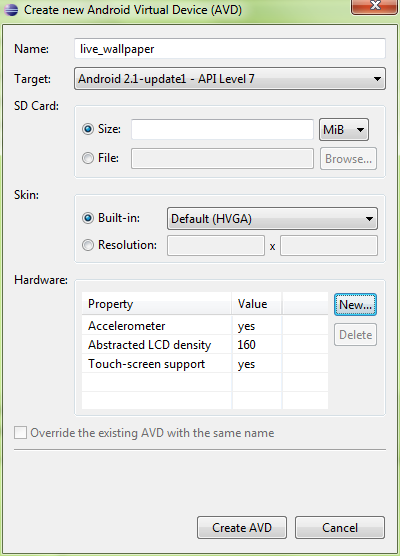
Task: Select the SD Card Size radio button
Action: point(88,129)
